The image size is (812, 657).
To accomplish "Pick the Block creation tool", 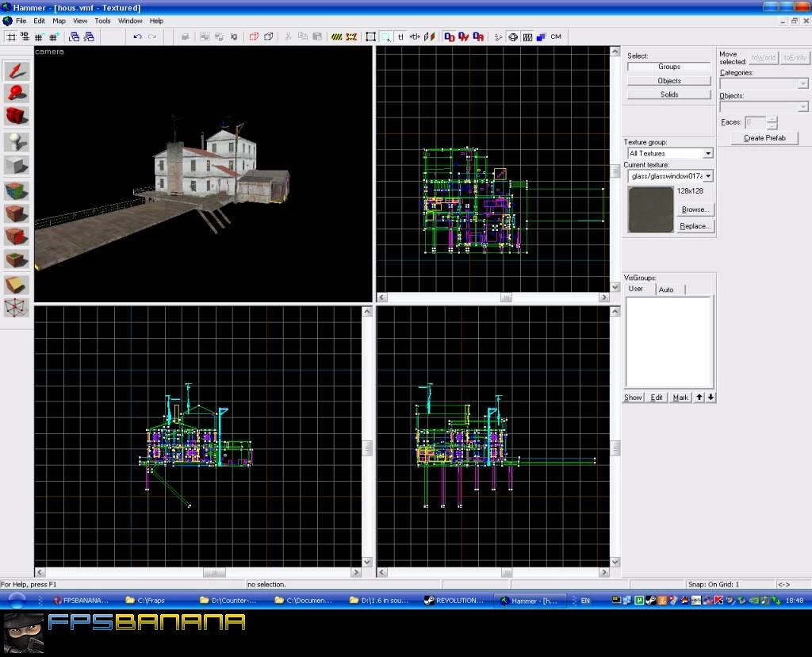I will tap(17, 166).
